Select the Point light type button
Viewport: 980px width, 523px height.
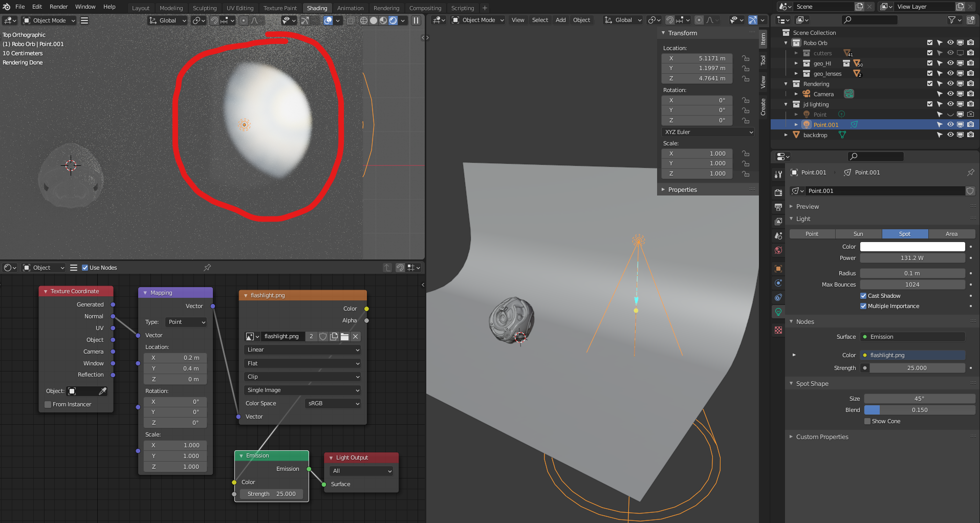click(x=812, y=233)
